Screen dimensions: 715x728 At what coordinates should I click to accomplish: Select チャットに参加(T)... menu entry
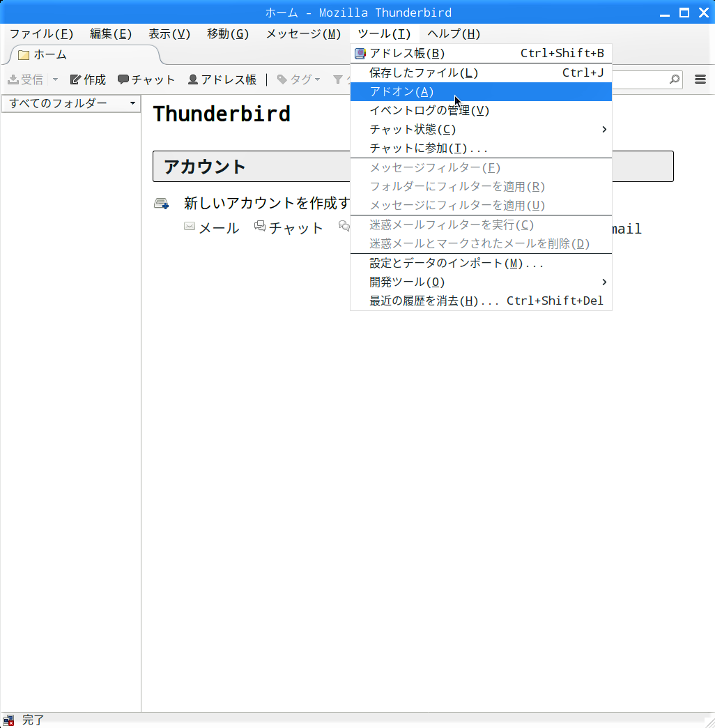point(481,149)
